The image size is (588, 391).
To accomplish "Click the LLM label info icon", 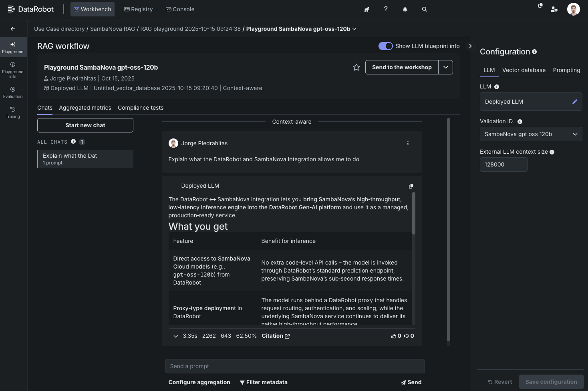I will coord(497,87).
